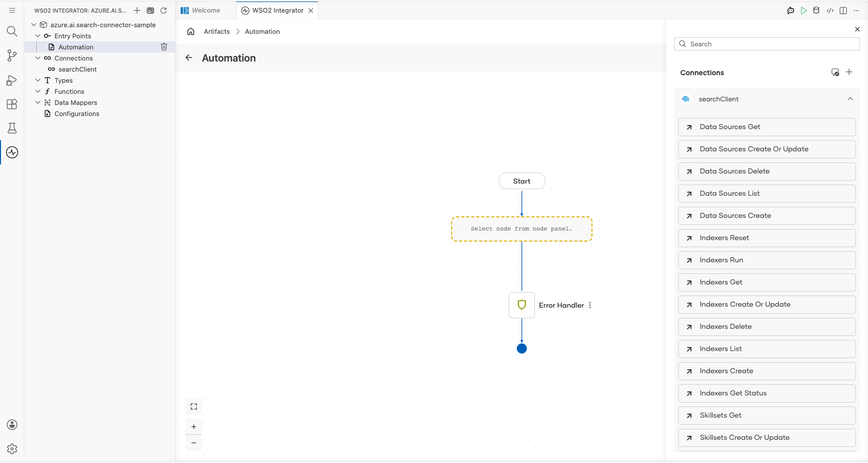Collapse azure.ai.search-connector-sample project

[34, 25]
